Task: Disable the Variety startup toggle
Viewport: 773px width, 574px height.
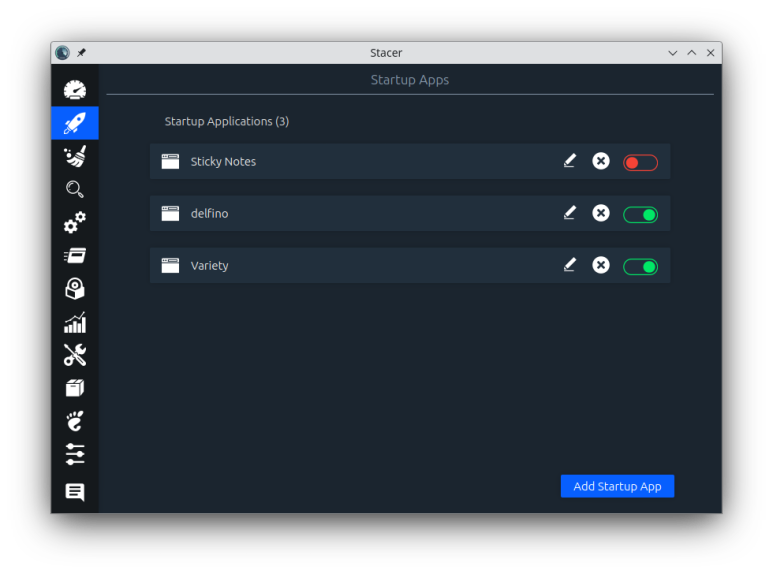Action: (x=640, y=267)
